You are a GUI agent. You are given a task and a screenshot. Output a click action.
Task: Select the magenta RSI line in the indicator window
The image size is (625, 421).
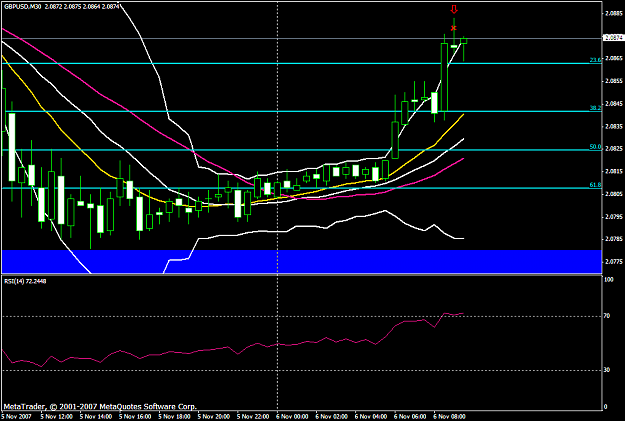click(233, 340)
